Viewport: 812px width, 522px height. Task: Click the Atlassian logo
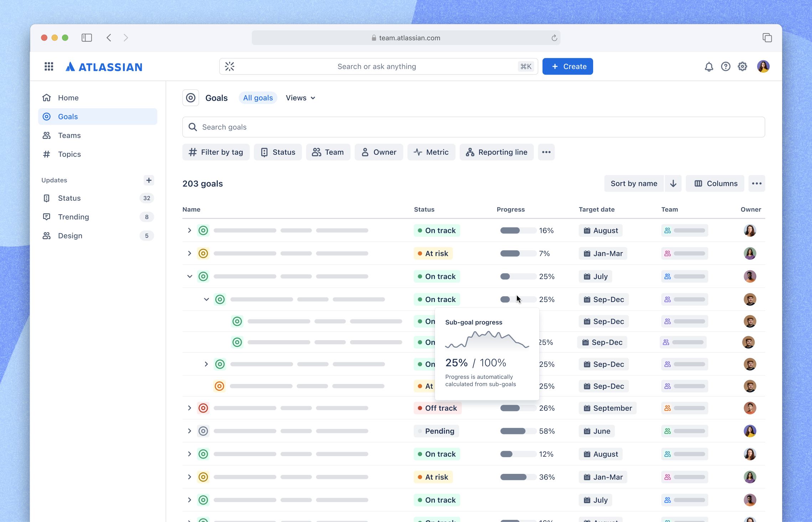pyautogui.click(x=104, y=66)
